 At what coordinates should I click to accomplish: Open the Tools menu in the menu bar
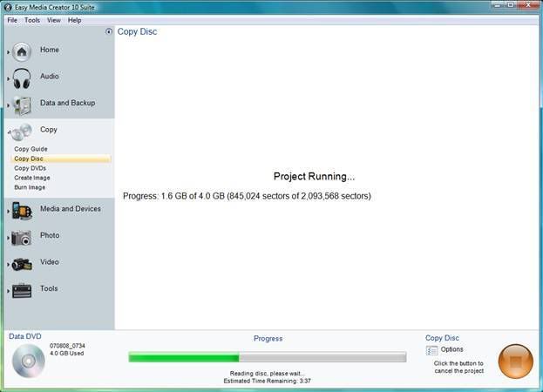click(x=32, y=20)
